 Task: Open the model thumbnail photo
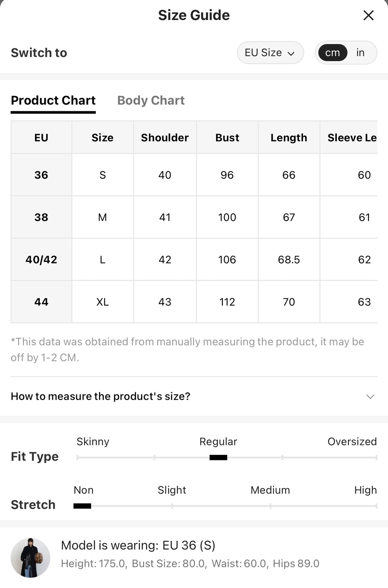[30, 558]
